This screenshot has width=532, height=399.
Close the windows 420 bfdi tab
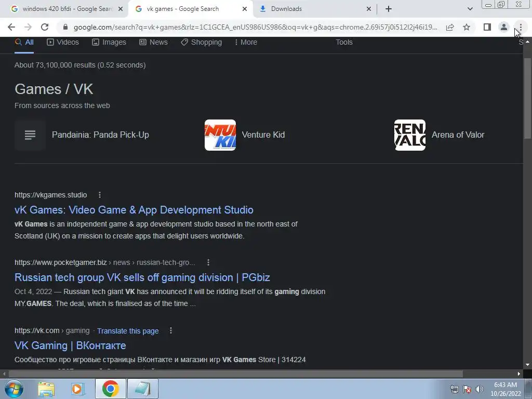(121, 9)
